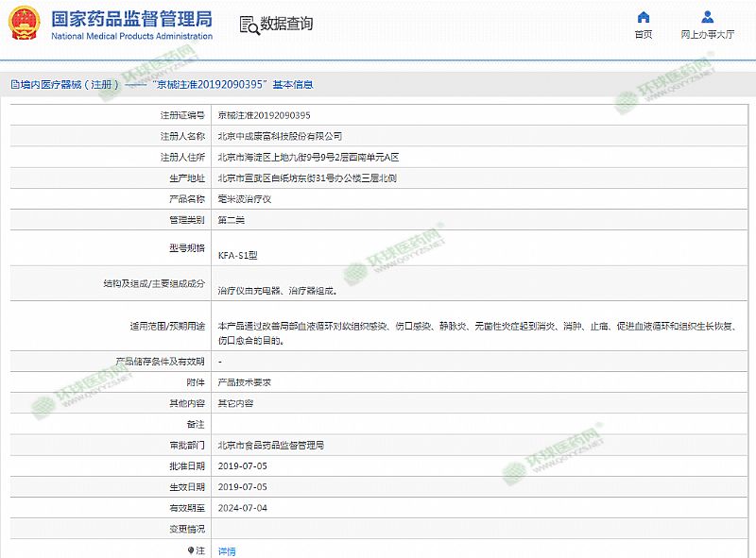
Task: Select registration number 京械注准20192090395 in table
Action: click(x=264, y=115)
